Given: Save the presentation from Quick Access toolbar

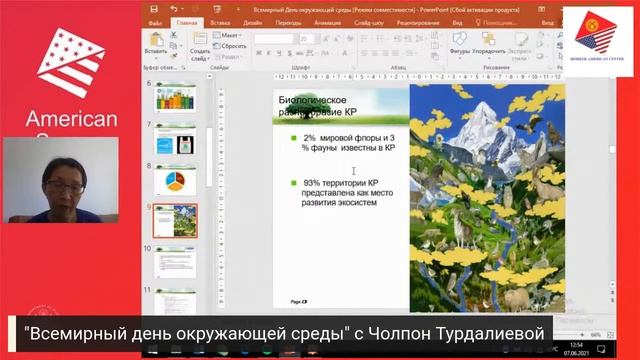Looking at the screenshot, I should [154, 9].
